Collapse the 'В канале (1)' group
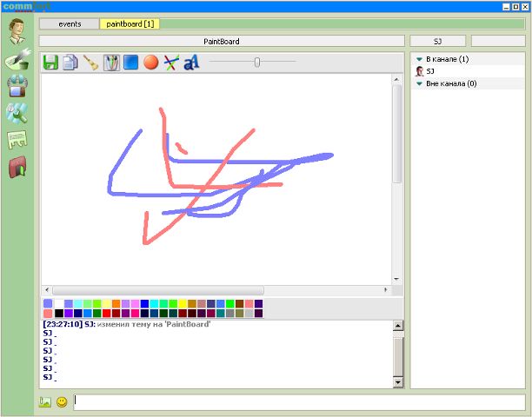The height and width of the screenshot is (417, 532). click(419, 59)
